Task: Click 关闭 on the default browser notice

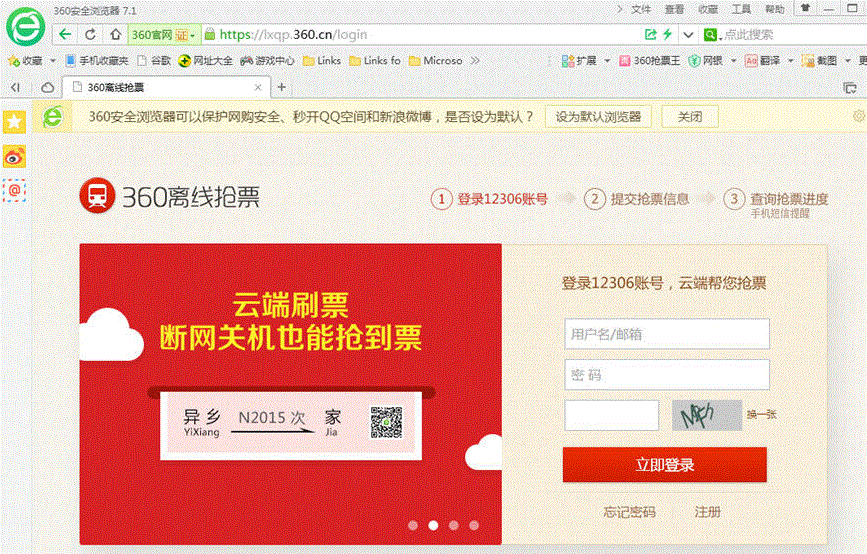Action: 690,117
